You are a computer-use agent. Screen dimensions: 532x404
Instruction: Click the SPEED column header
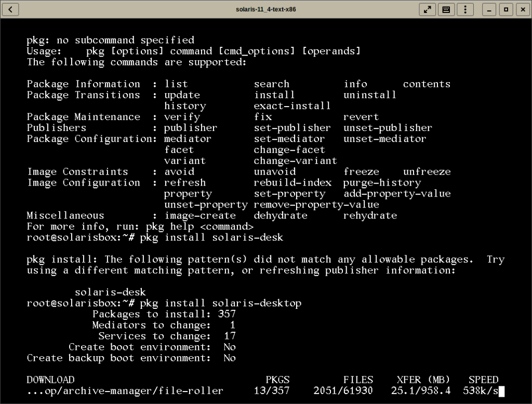tap(484, 380)
